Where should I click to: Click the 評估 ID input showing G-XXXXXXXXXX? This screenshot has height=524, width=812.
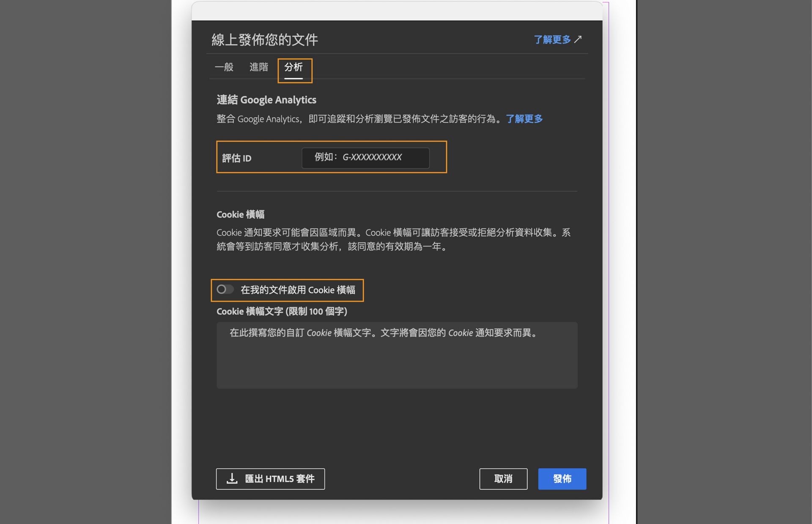pyautogui.click(x=365, y=158)
